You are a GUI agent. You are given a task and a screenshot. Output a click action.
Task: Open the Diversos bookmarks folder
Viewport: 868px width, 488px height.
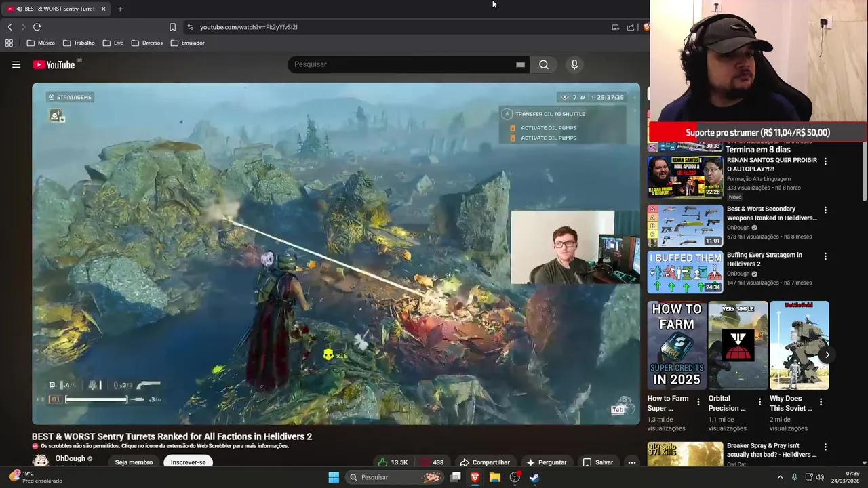pyautogui.click(x=147, y=43)
